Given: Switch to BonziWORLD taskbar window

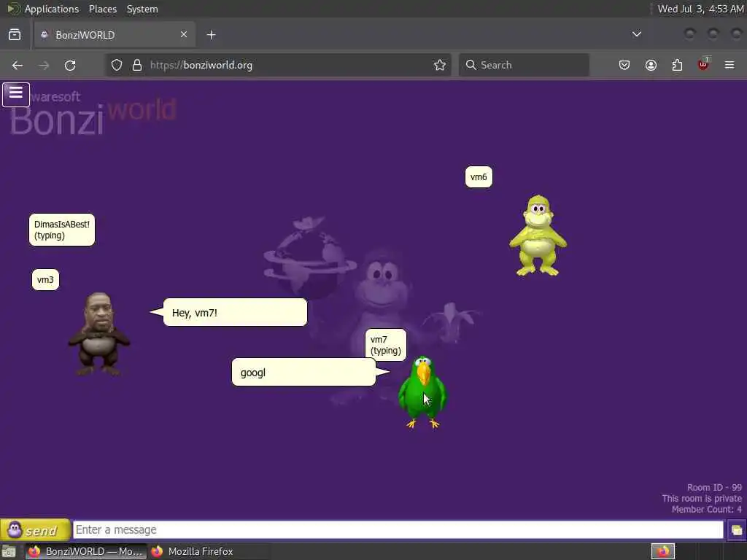Looking at the screenshot, I should coord(86,551).
